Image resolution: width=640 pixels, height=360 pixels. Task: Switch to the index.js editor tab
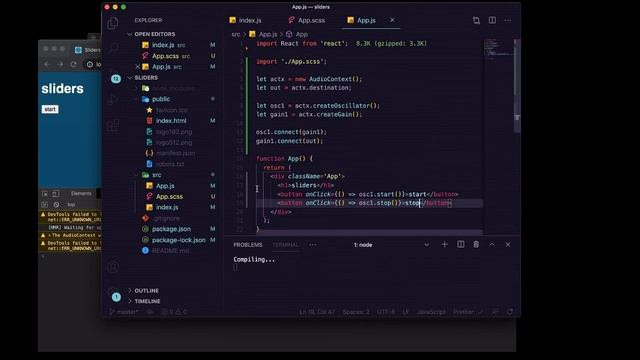(x=245, y=20)
